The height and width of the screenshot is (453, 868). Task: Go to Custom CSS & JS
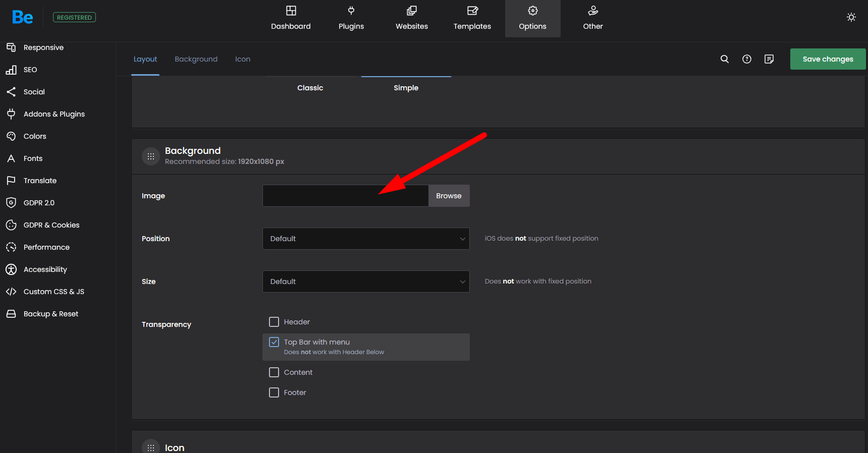(53, 292)
